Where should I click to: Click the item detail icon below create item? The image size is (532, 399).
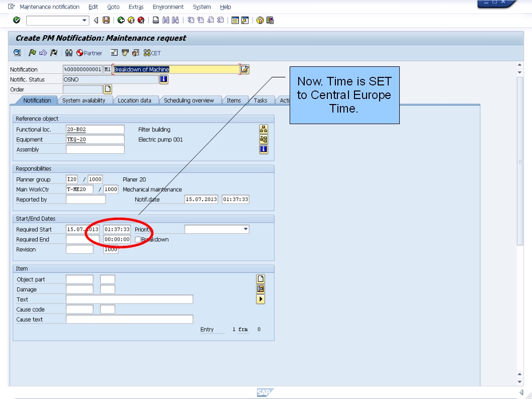click(260, 289)
